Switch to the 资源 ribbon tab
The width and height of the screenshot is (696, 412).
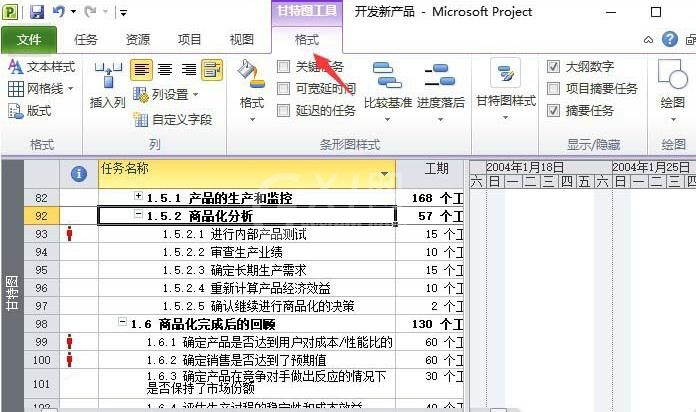point(138,40)
